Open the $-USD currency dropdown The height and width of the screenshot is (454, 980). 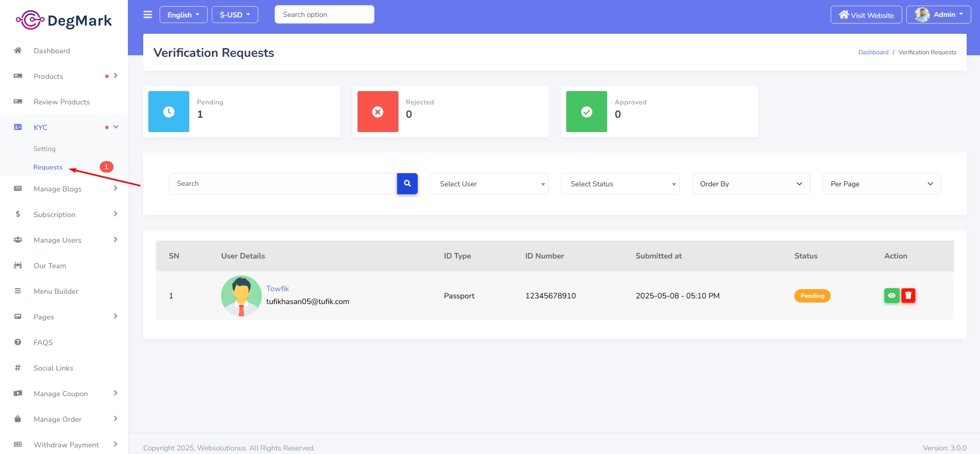tap(235, 14)
